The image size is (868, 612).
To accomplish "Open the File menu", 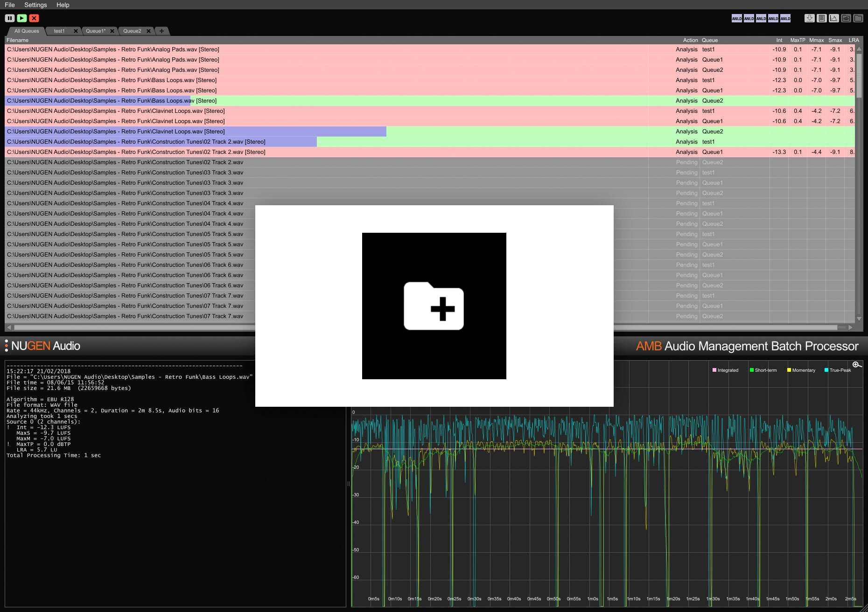I will [x=10, y=5].
